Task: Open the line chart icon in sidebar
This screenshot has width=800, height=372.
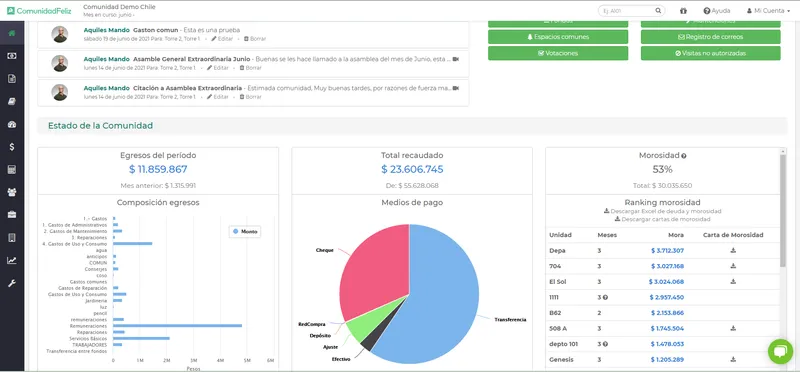Action: tap(11, 261)
